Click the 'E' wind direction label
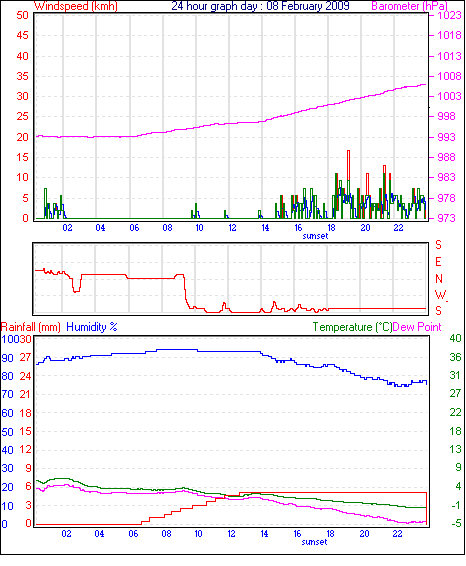The image size is (466, 566). point(438,262)
